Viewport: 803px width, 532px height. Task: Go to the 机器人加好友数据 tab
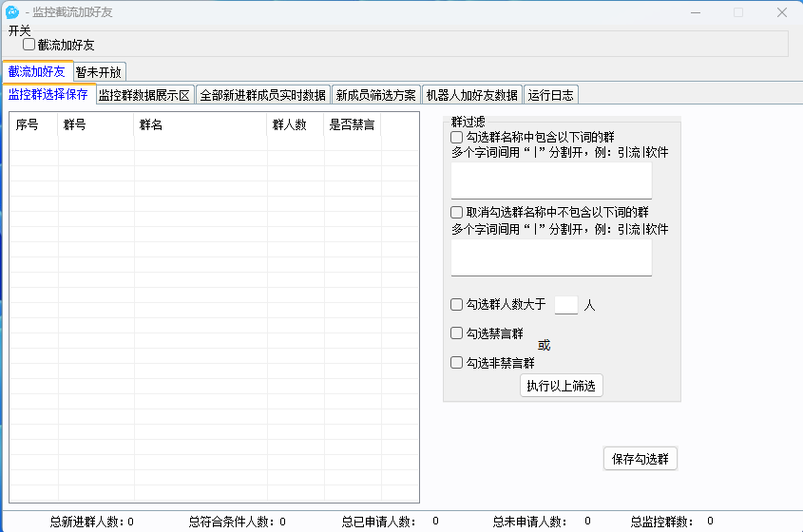[472, 95]
